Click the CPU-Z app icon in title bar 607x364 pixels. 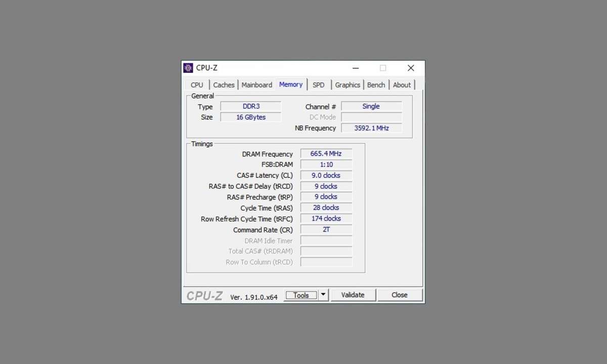tap(188, 68)
